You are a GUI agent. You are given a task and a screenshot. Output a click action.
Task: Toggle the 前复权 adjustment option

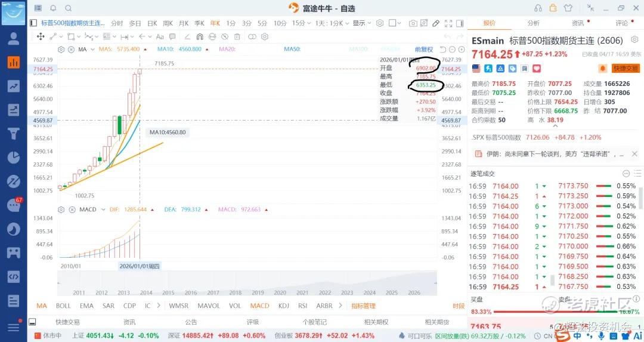click(424, 50)
